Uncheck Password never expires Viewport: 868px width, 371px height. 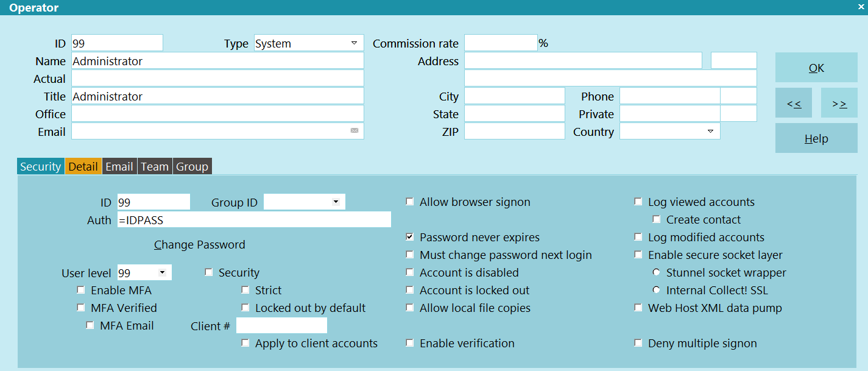pyautogui.click(x=410, y=237)
